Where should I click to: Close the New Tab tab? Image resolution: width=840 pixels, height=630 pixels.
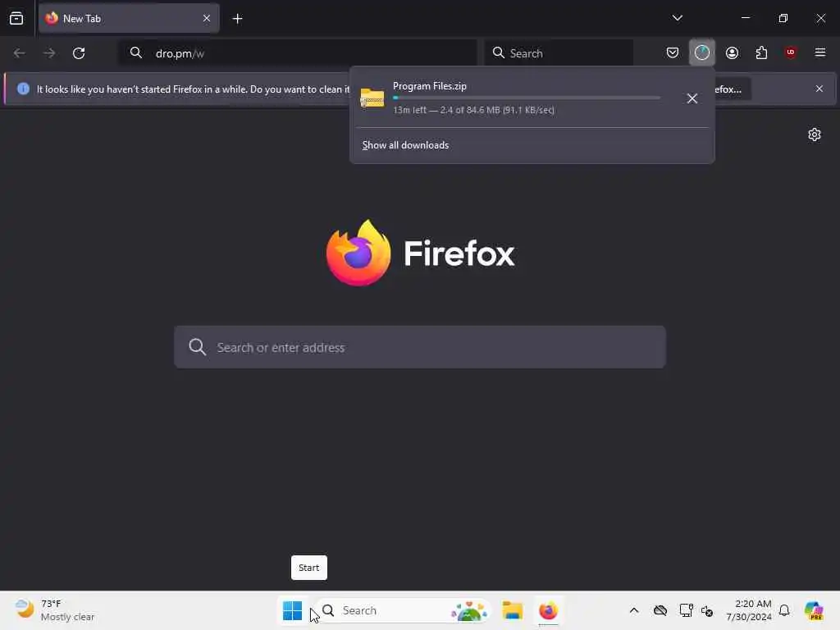(206, 19)
